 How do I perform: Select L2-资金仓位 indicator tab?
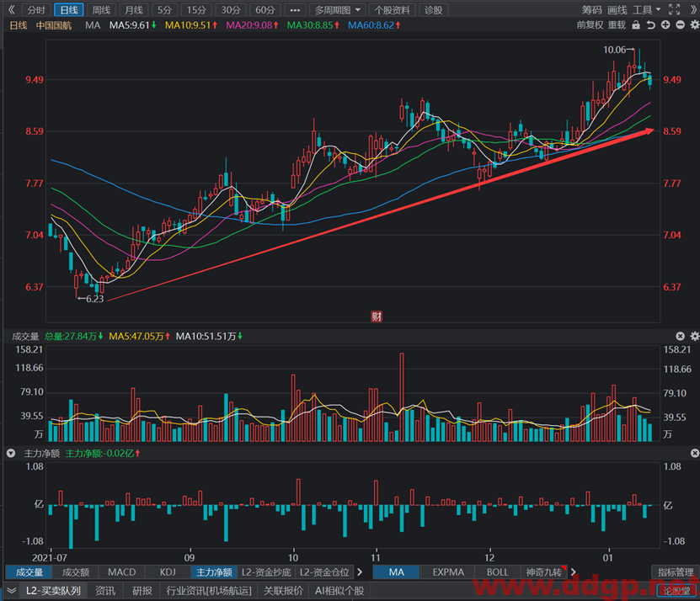pos(324,572)
